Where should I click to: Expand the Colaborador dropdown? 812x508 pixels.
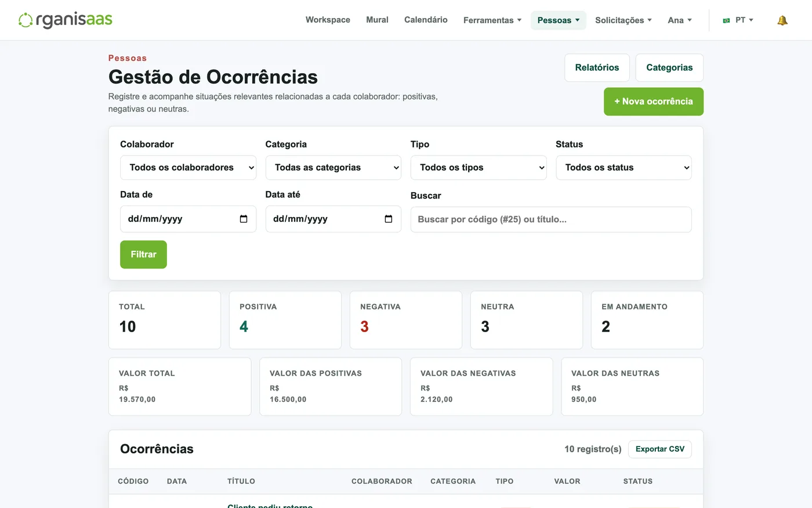tap(188, 168)
